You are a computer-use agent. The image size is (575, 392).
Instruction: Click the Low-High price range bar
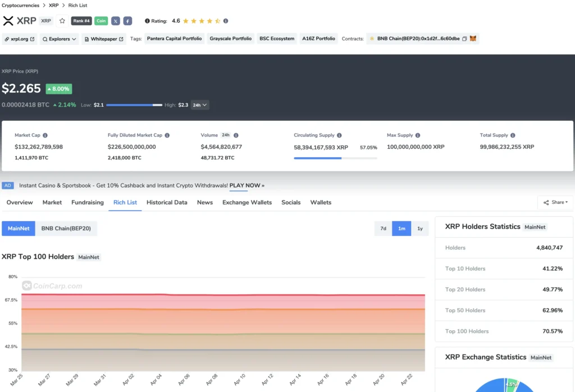[134, 105]
